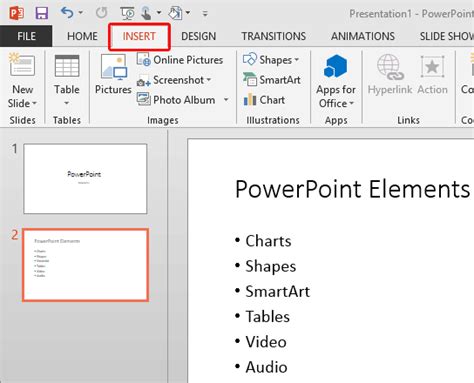
Task: Click the Video bullet text
Action: [x=266, y=342]
